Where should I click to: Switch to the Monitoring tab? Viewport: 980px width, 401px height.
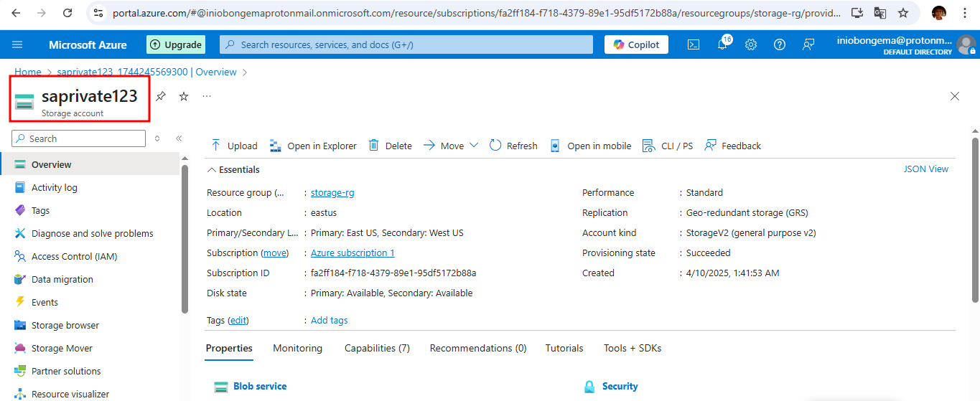point(297,349)
